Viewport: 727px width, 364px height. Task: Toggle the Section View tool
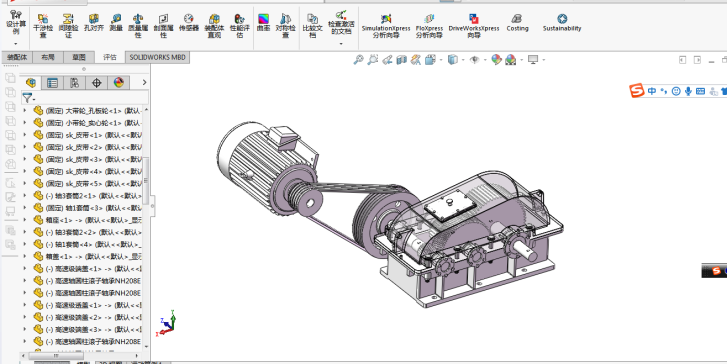tap(401, 59)
